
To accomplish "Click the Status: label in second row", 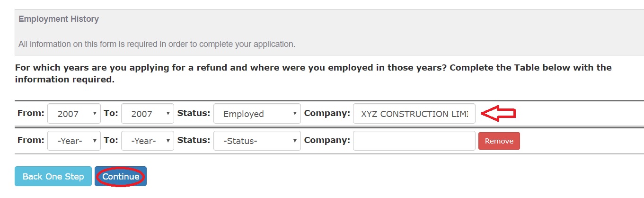I will click(x=194, y=140).
